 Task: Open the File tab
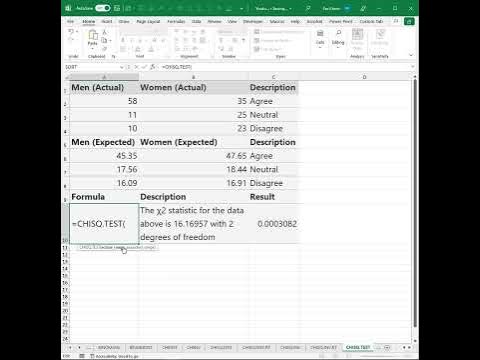71,21
